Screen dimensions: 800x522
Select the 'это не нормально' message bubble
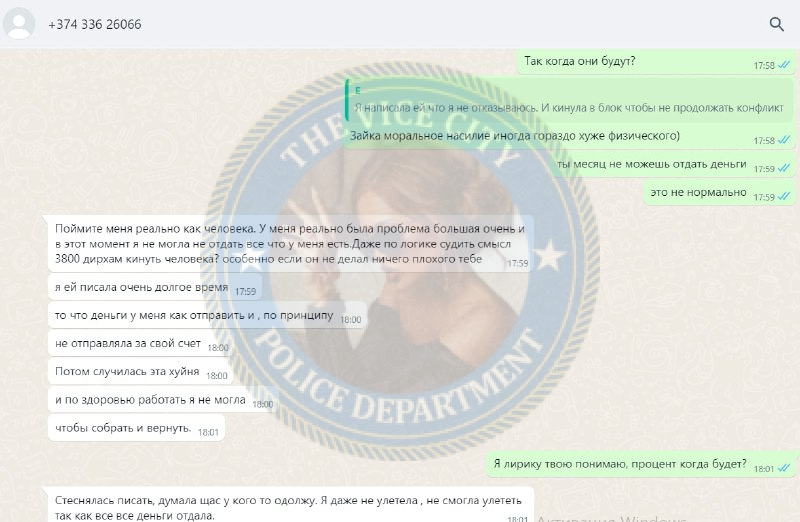click(x=719, y=193)
